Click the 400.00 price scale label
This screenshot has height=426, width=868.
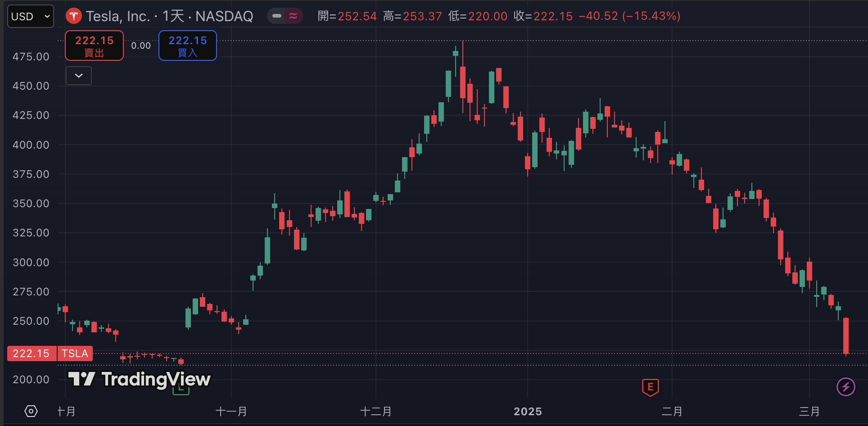tap(31, 145)
